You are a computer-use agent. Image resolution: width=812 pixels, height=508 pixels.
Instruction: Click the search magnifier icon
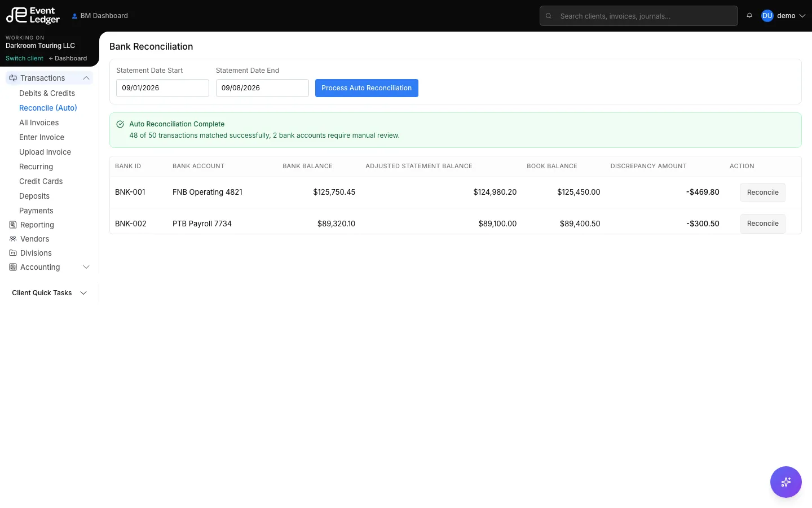point(549,16)
